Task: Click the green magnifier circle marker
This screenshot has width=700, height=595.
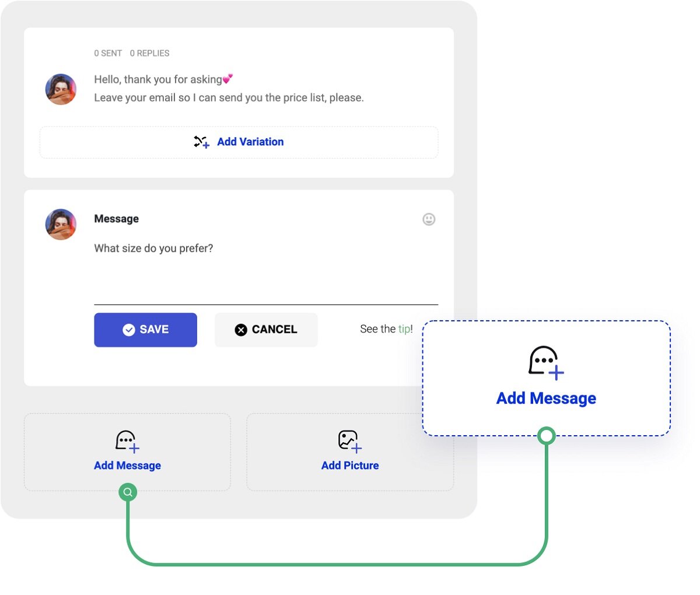Action: coord(128,492)
